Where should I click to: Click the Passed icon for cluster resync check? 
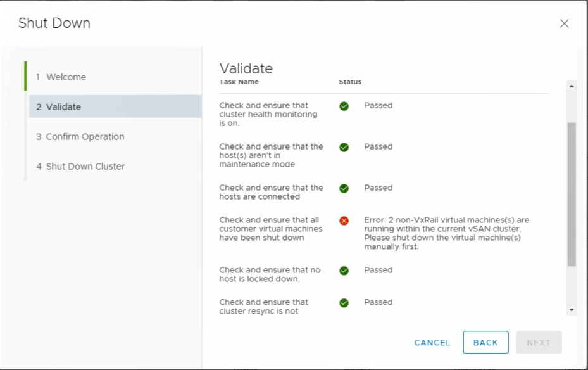point(344,303)
